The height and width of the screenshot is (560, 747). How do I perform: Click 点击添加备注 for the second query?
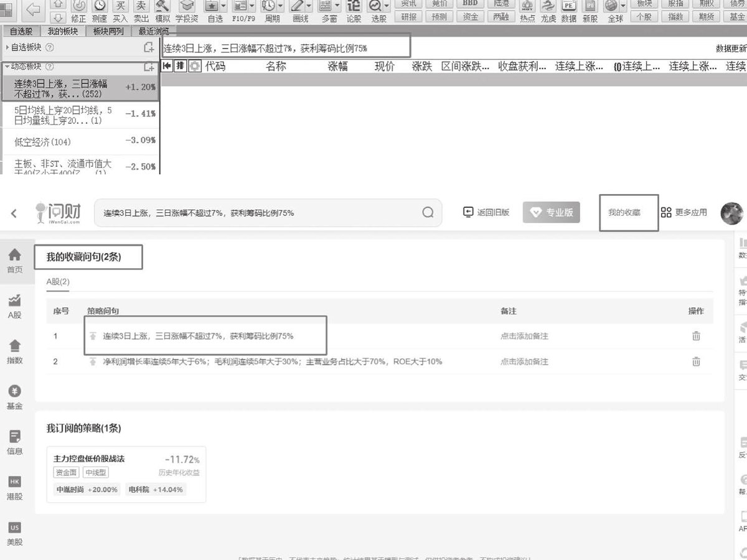coord(524,362)
